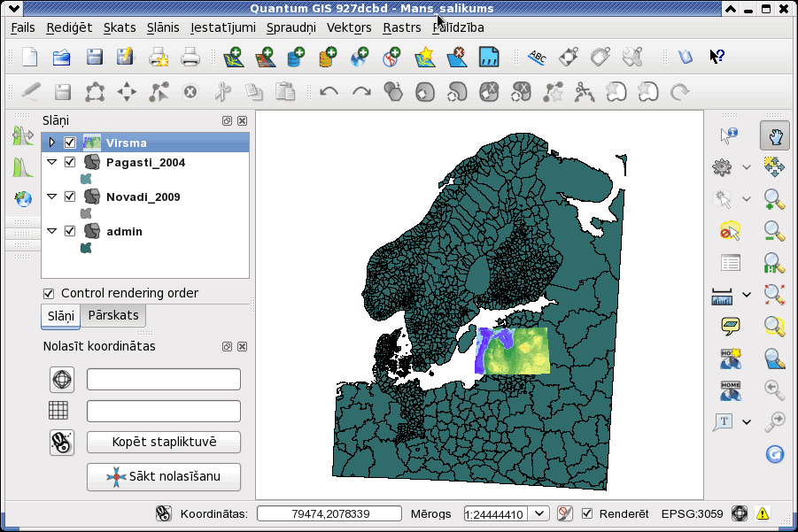798x532 pixels.
Task: Switch to the Pārskats tab
Action: click(x=113, y=315)
